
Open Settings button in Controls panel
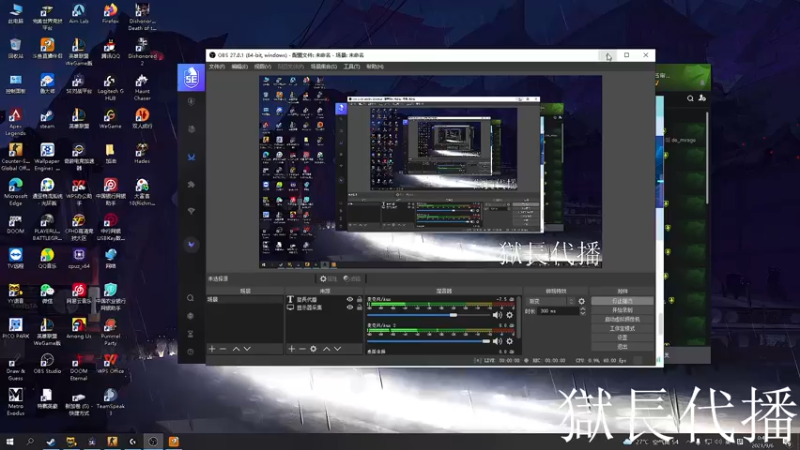click(622, 338)
